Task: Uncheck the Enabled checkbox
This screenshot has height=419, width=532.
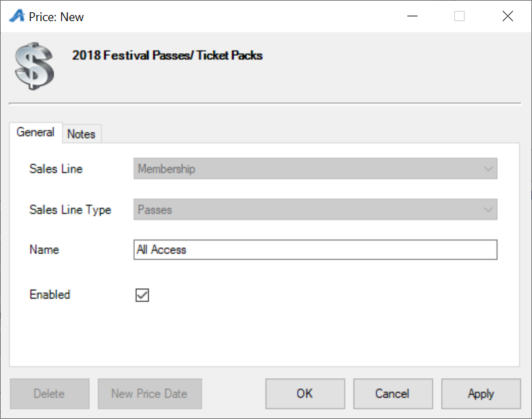Action: tap(142, 295)
